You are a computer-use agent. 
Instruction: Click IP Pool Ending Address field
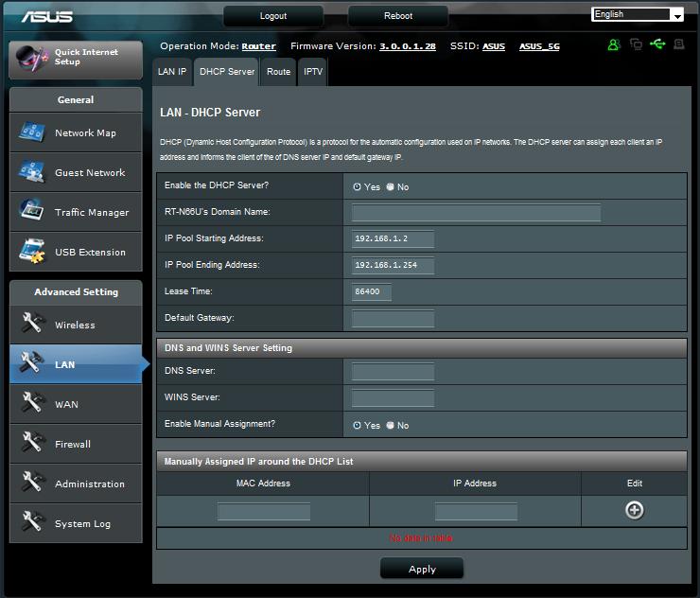[393, 265]
